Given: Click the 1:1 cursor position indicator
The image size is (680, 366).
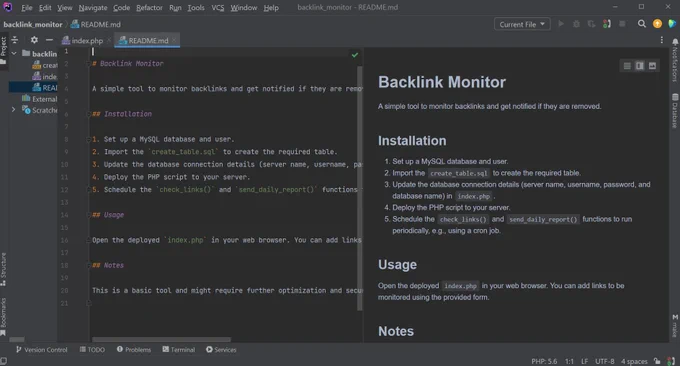Looking at the screenshot, I should tap(569, 361).
